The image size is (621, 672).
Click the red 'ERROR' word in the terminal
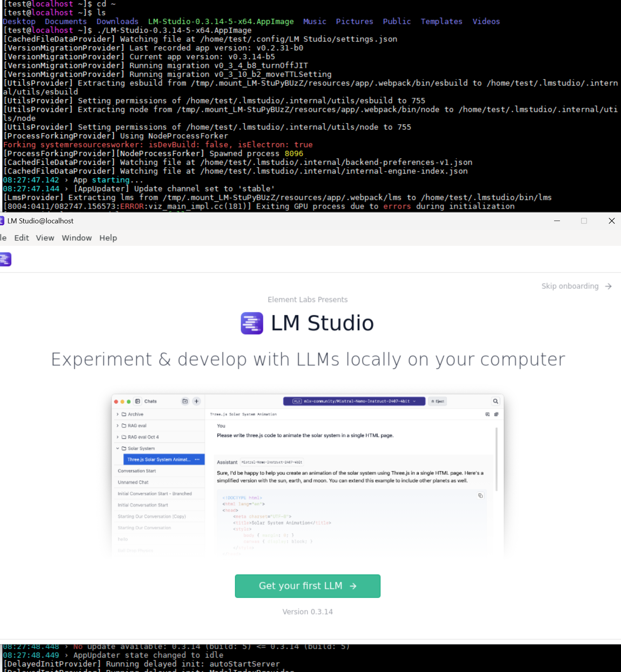(132, 207)
